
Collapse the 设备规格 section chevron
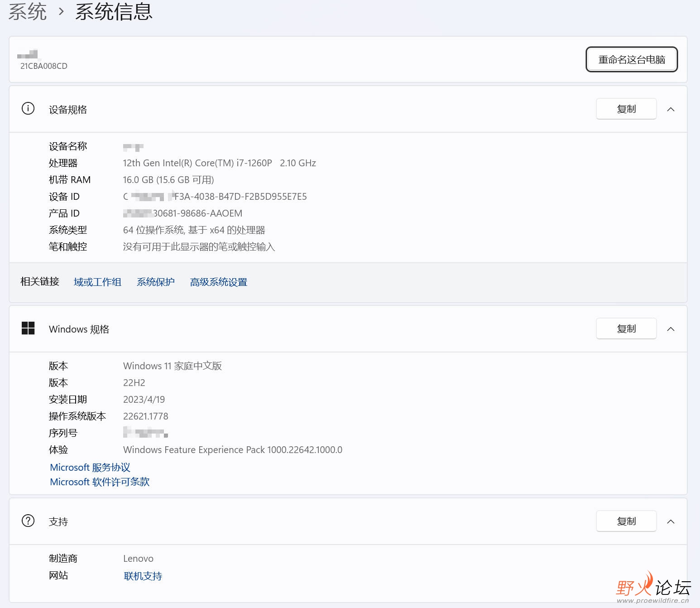[671, 109]
